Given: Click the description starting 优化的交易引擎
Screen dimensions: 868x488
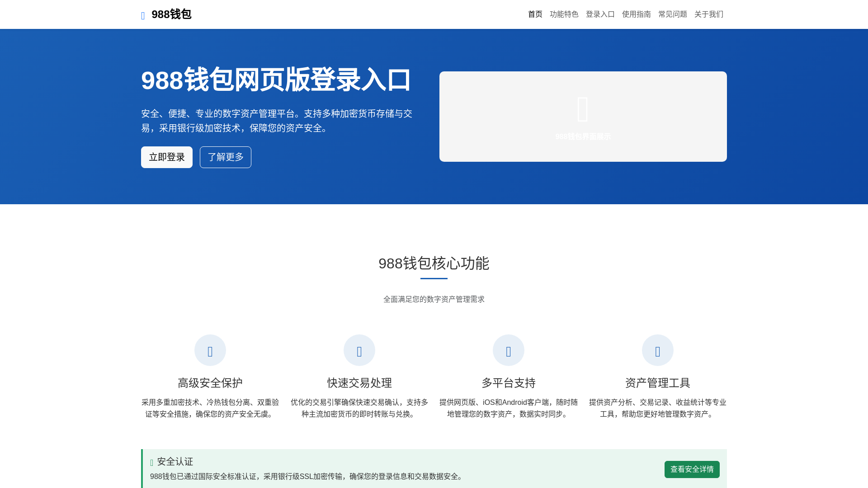Looking at the screenshot, I should pos(359,408).
